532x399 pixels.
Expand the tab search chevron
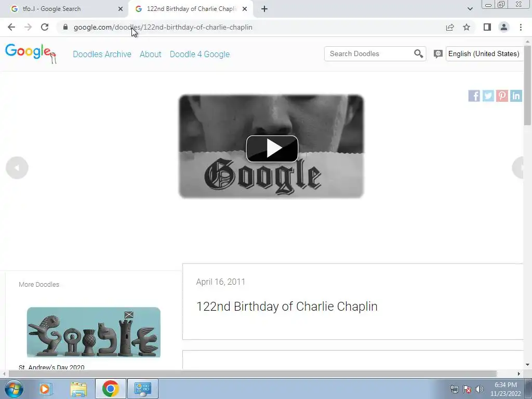(x=470, y=9)
